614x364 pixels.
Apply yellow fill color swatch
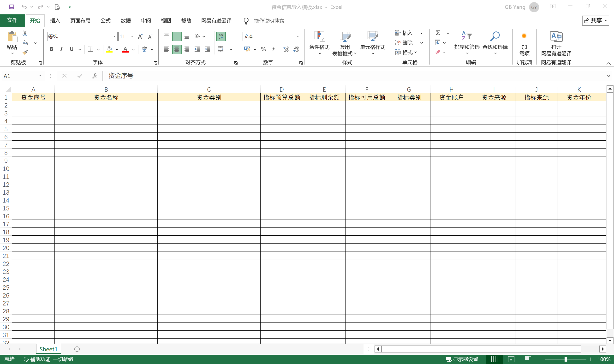pos(109,49)
